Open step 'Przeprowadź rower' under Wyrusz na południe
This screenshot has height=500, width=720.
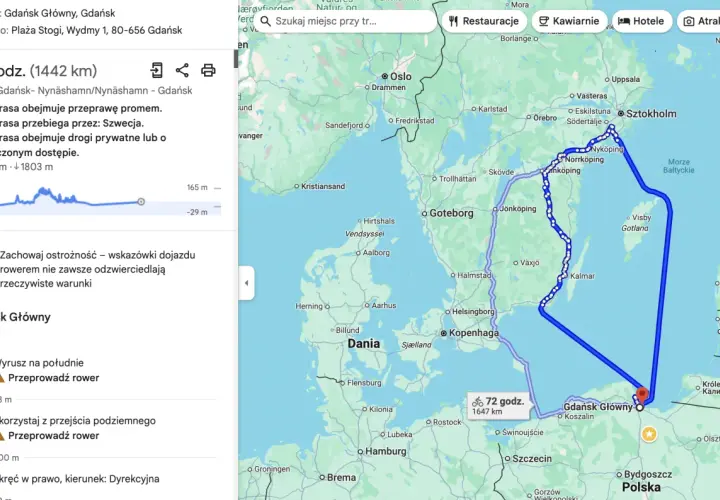[53, 378]
